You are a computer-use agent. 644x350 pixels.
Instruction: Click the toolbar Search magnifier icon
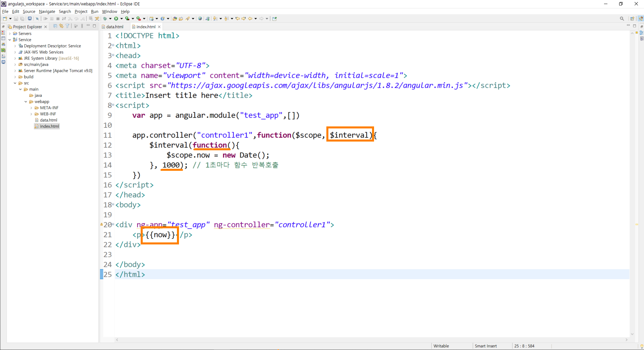[x=622, y=19]
